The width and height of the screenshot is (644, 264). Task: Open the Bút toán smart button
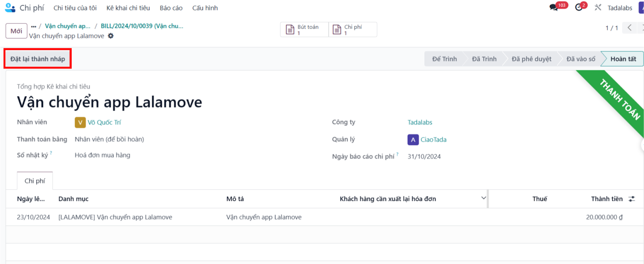[304, 29]
